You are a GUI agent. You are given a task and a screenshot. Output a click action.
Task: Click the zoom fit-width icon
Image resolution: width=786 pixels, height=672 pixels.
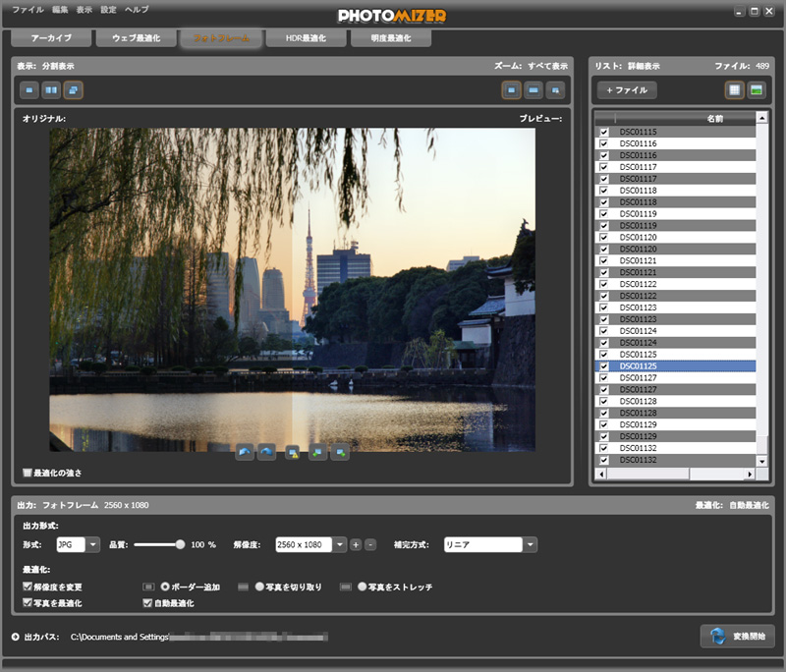533,90
